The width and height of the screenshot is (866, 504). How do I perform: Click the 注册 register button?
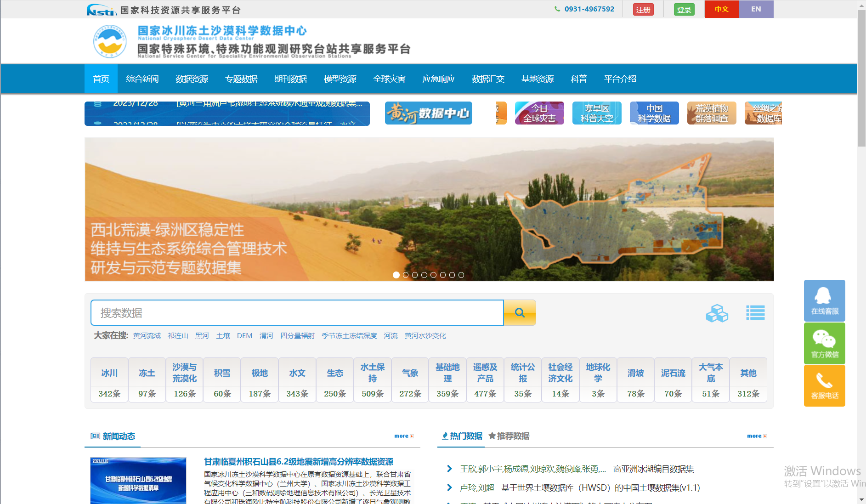[643, 10]
